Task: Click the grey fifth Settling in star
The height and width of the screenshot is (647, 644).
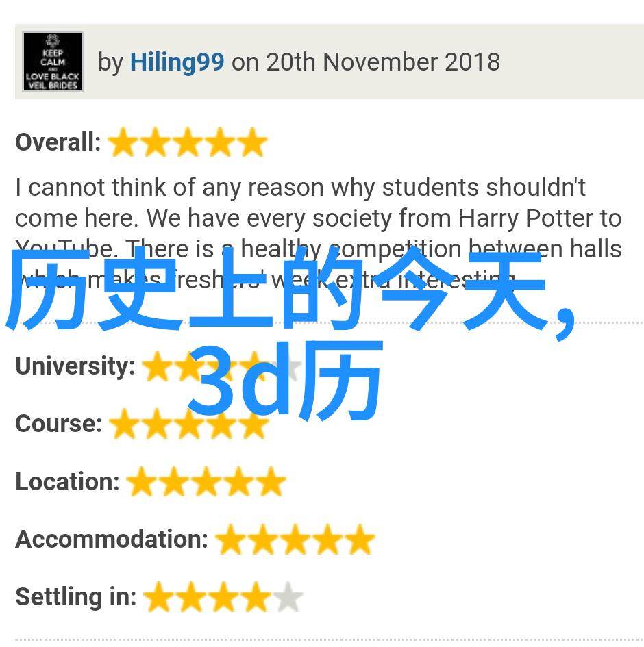Action: coord(288,597)
